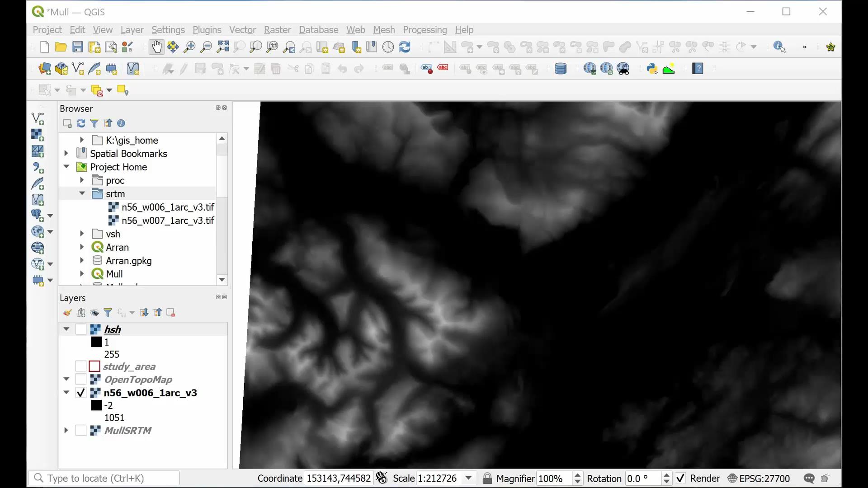Expand the MullSRTM layer group
Screen dimensions: 868x488
(66, 430)
